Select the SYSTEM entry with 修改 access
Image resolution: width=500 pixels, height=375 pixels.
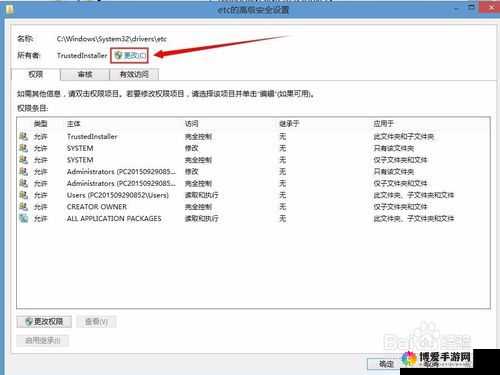[x=253, y=148]
